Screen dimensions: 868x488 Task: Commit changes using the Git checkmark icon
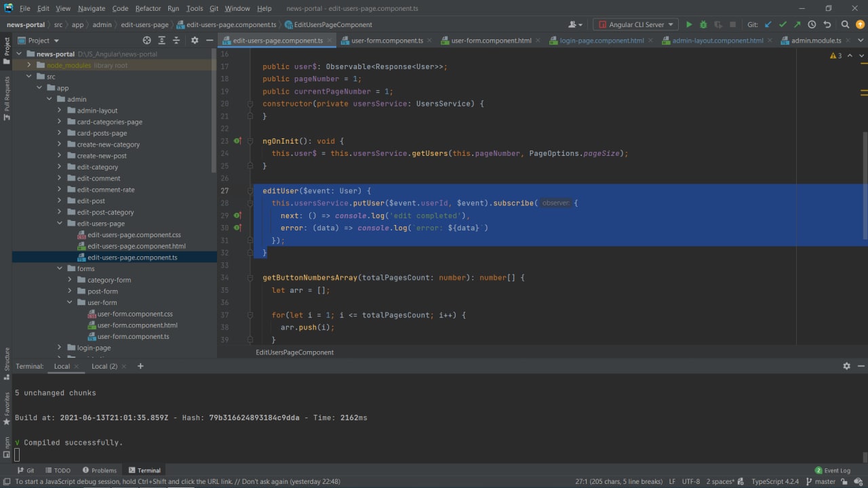pos(783,24)
